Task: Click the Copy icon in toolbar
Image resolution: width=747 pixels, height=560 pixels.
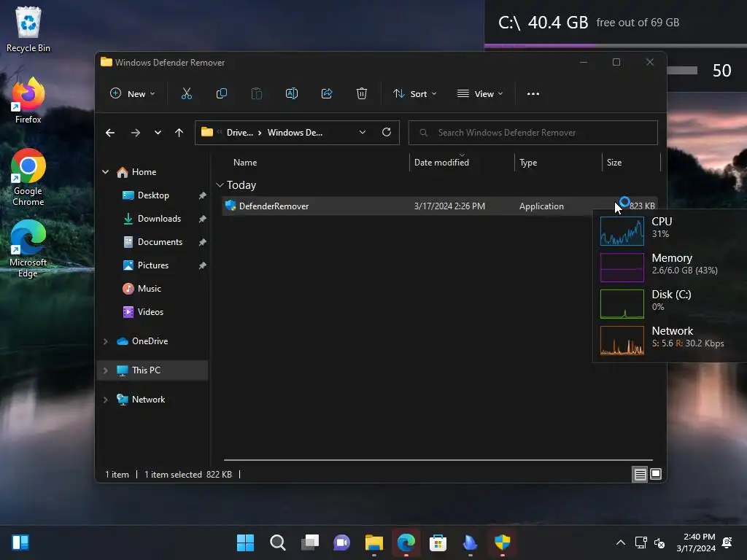Action: tap(222, 94)
